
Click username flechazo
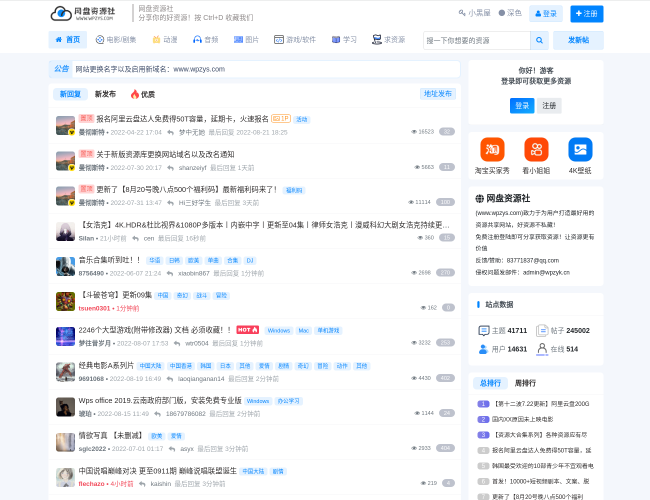pos(92,483)
